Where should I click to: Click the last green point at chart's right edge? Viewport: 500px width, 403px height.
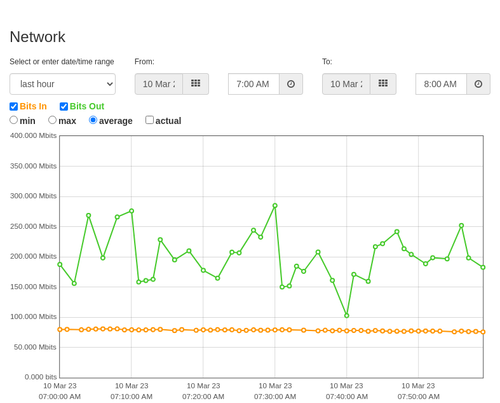coord(483,267)
